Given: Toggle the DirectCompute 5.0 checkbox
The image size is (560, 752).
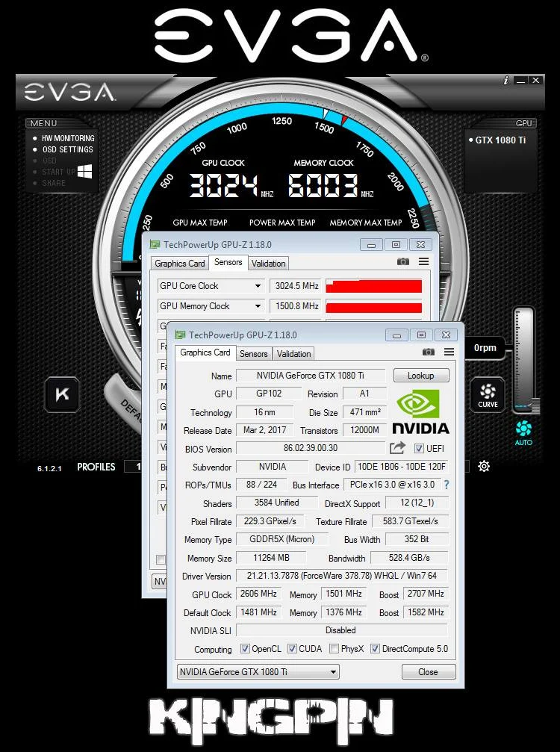Looking at the screenshot, I should tap(376, 649).
